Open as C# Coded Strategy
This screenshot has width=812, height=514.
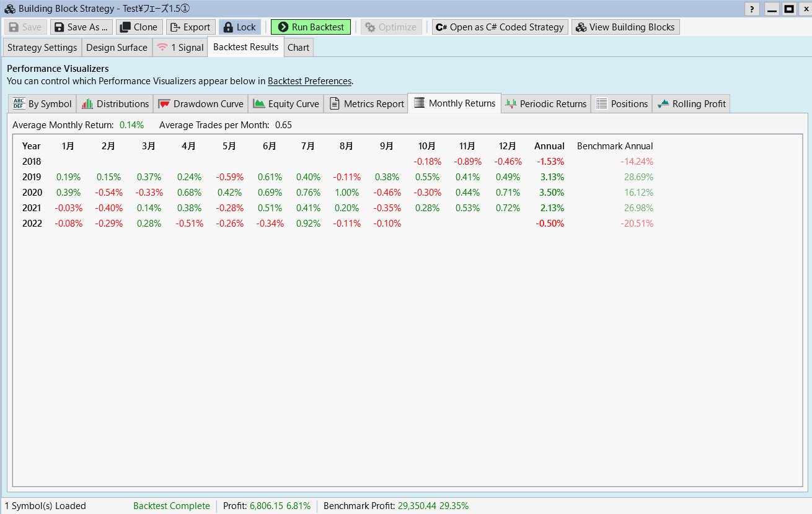pos(500,27)
